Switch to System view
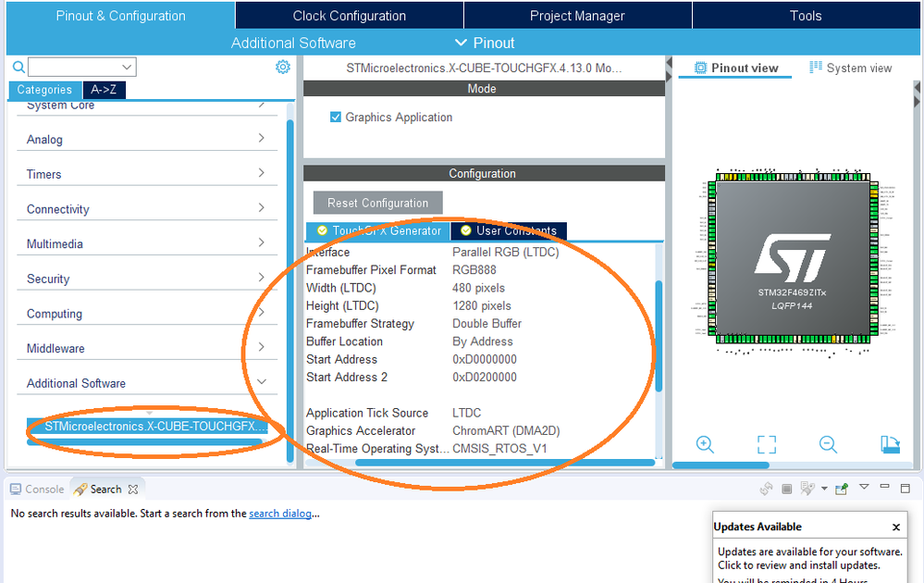 pos(851,68)
